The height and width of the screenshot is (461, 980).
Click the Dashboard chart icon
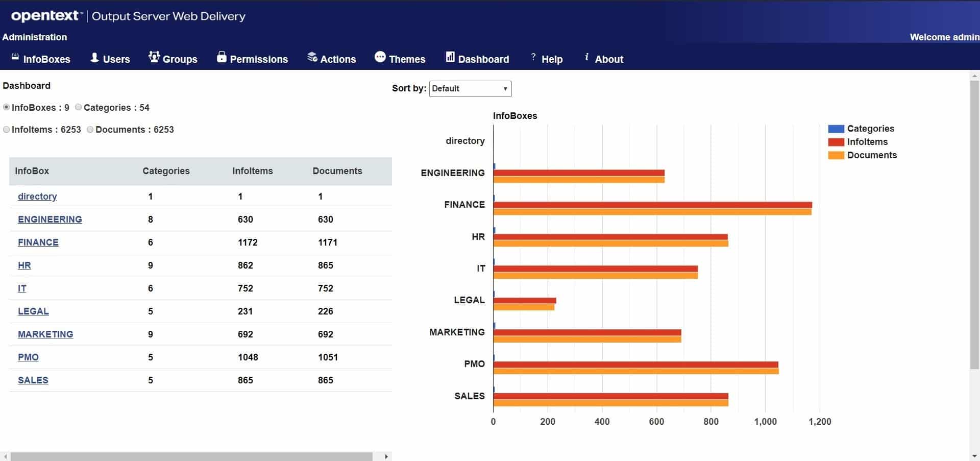[449, 58]
